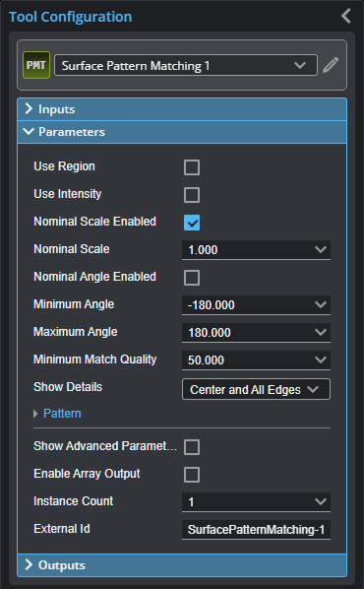Click the External Id text field
364x589 pixels.
pos(256,530)
